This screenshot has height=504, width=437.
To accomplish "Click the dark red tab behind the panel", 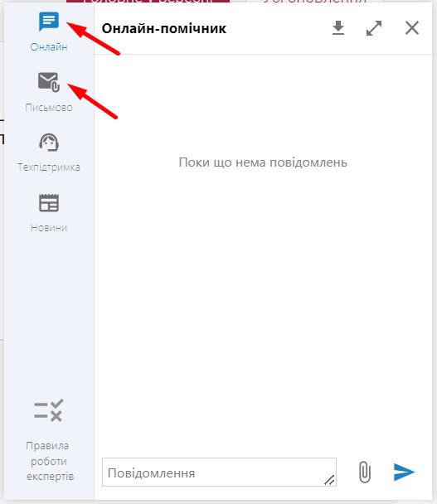I will click(x=148, y=2).
